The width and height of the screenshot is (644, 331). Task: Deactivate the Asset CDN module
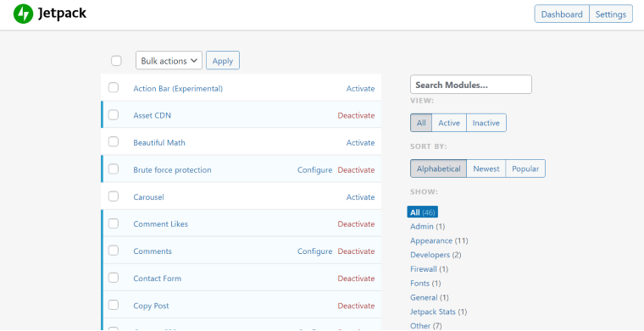[356, 116]
